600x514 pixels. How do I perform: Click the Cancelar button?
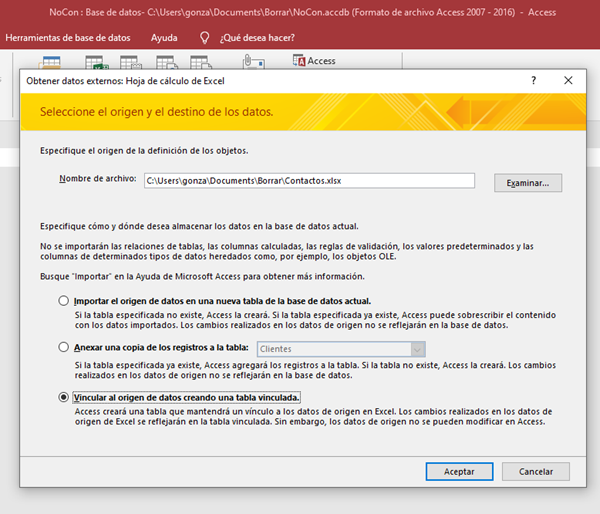click(536, 472)
